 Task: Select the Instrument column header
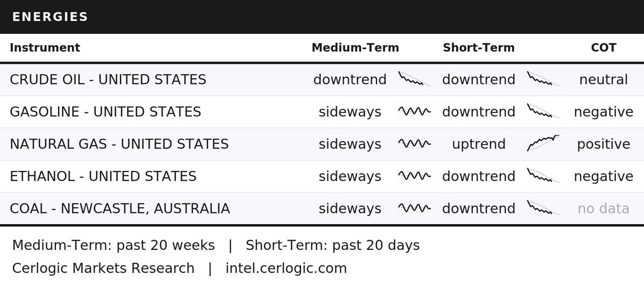pyautogui.click(x=45, y=47)
